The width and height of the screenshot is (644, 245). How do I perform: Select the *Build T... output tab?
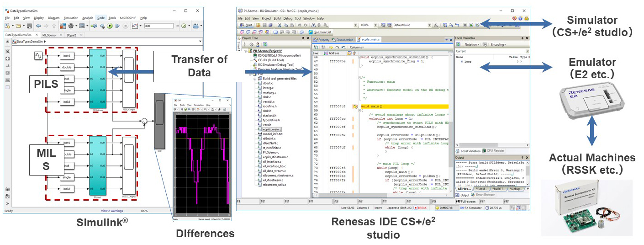[499, 189]
